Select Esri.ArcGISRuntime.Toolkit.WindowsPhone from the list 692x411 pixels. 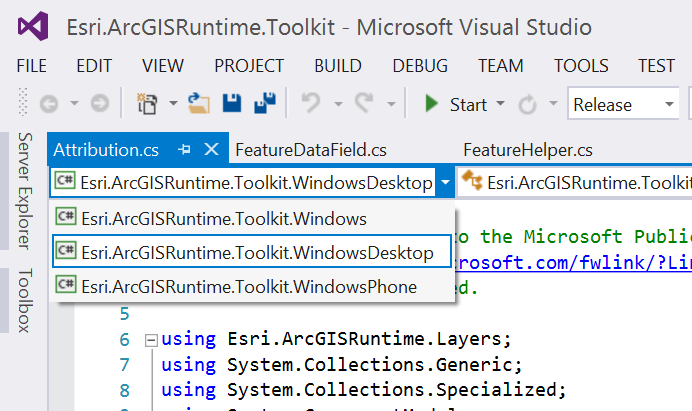coord(252,286)
